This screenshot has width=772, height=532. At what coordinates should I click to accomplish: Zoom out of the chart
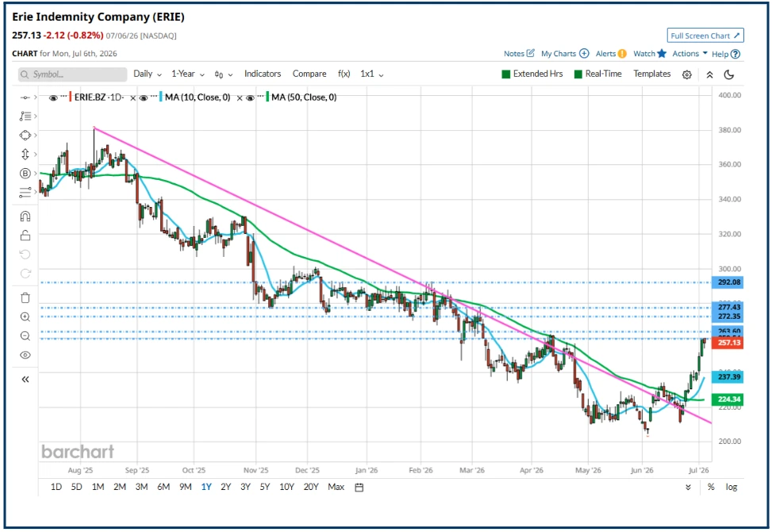click(25, 336)
